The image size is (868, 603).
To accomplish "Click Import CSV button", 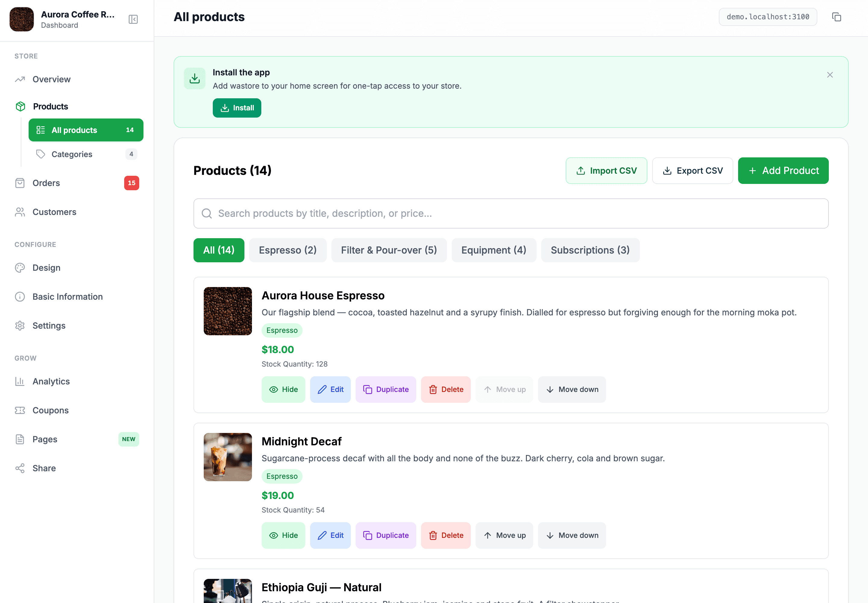I will click(x=606, y=171).
